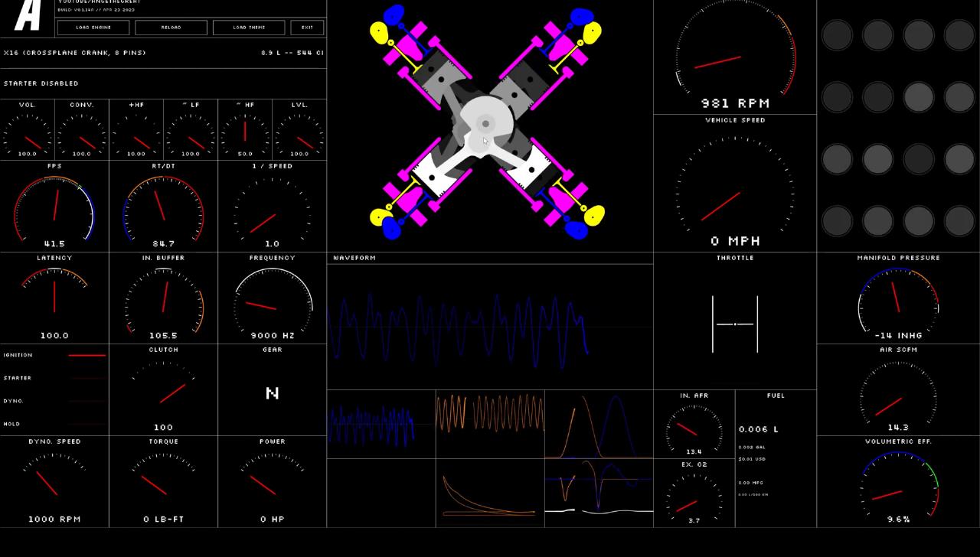
Task: Click the Exit button
Action: 307,28
